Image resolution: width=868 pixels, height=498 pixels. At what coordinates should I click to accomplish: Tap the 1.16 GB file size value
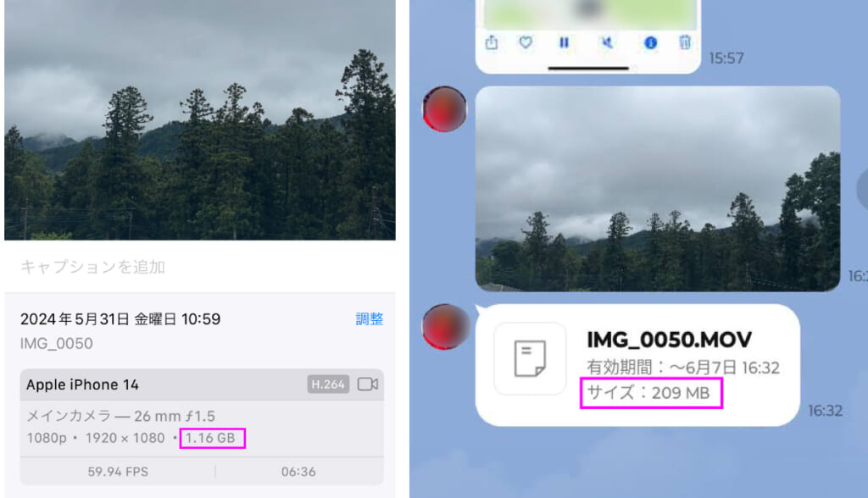pyautogui.click(x=210, y=438)
